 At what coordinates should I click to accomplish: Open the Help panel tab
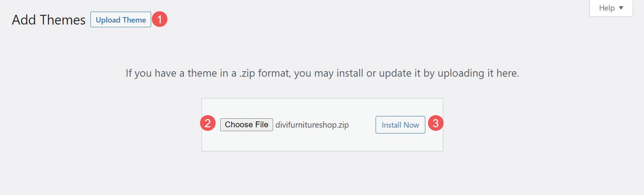(611, 8)
